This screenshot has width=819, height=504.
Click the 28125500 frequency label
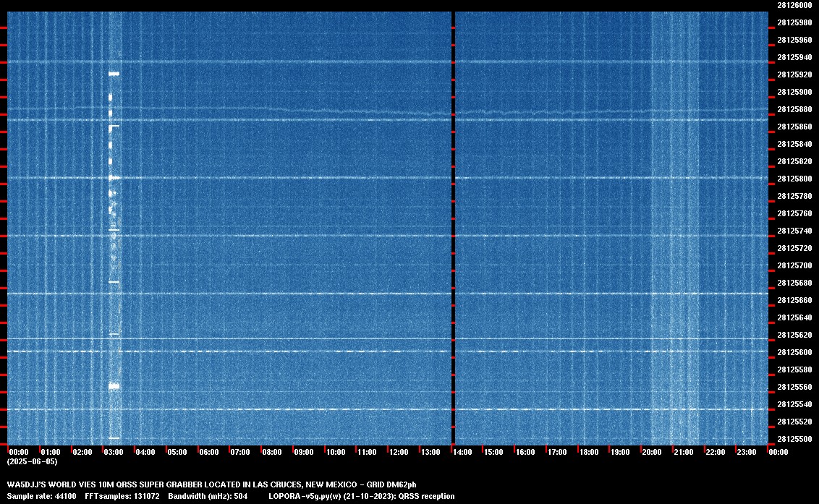pyautogui.click(x=794, y=439)
